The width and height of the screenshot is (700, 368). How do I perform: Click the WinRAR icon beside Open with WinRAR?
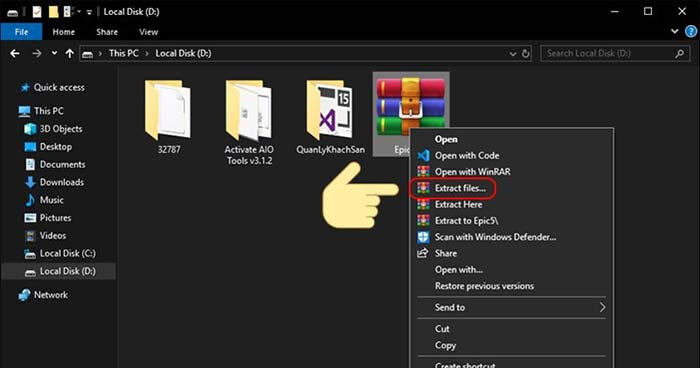[423, 171]
